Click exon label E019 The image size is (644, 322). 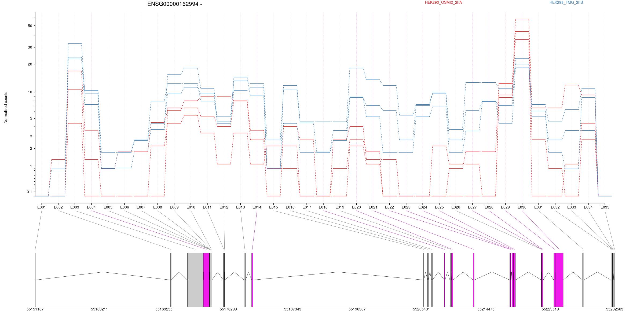(340, 207)
